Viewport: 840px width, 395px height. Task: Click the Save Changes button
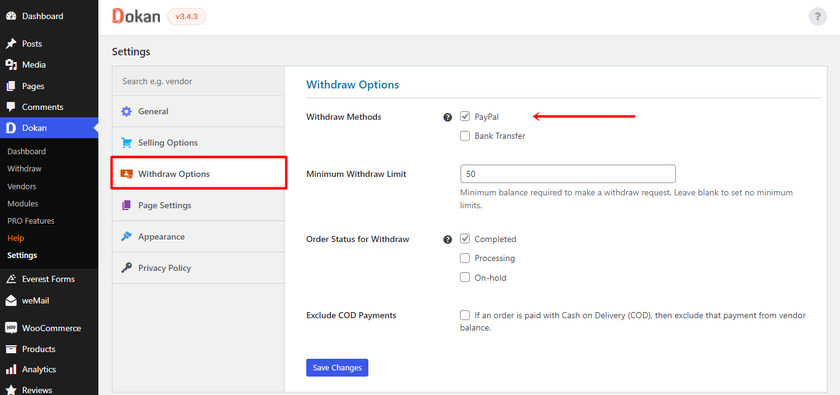point(337,368)
